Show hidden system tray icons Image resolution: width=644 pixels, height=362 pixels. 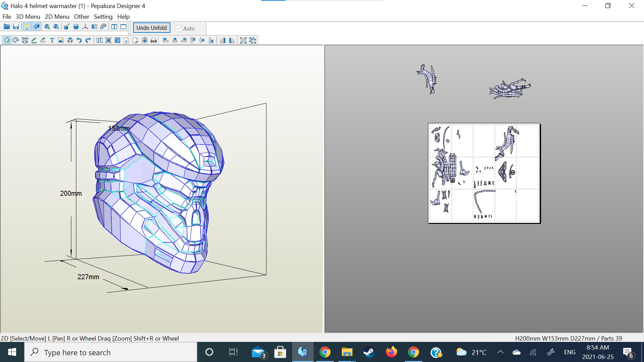(x=500, y=352)
